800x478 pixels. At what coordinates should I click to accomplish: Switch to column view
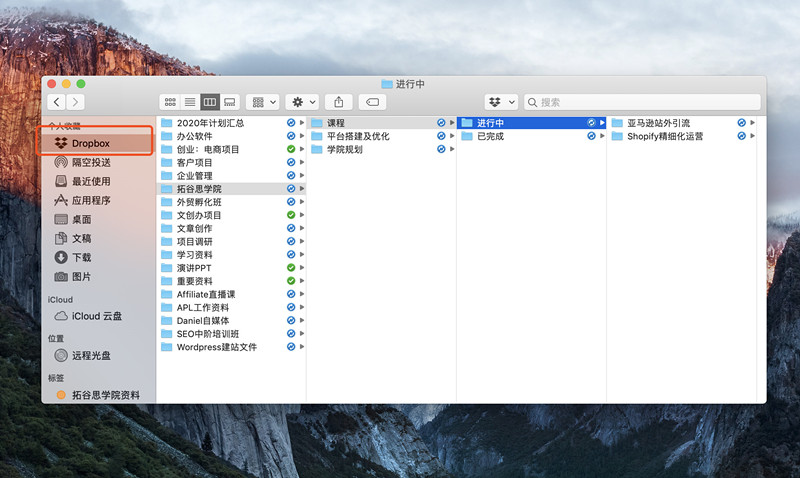click(x=210, y=102)
